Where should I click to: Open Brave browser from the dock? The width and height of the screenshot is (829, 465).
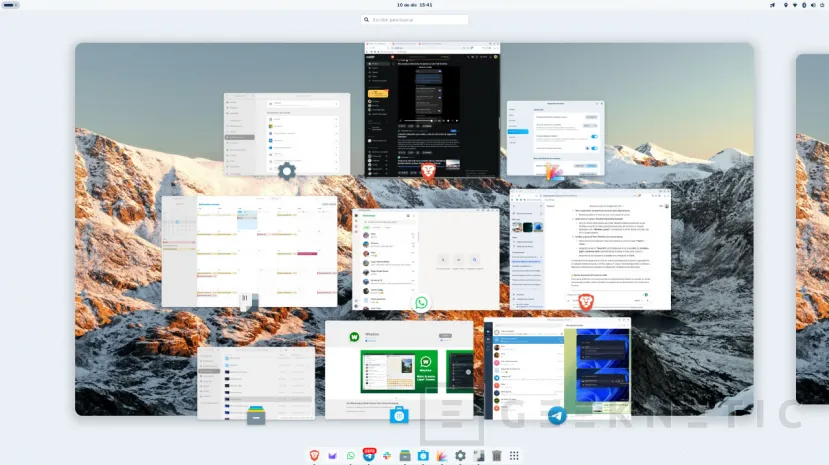314,455
